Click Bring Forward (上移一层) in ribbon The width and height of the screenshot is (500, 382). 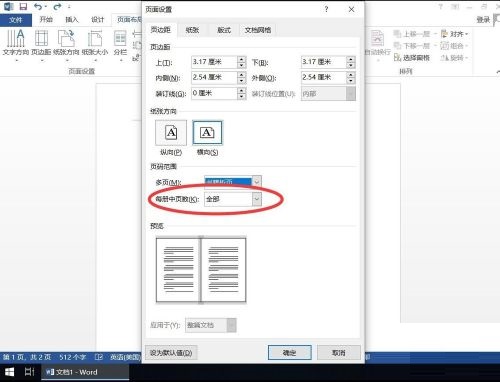point(412,34)
